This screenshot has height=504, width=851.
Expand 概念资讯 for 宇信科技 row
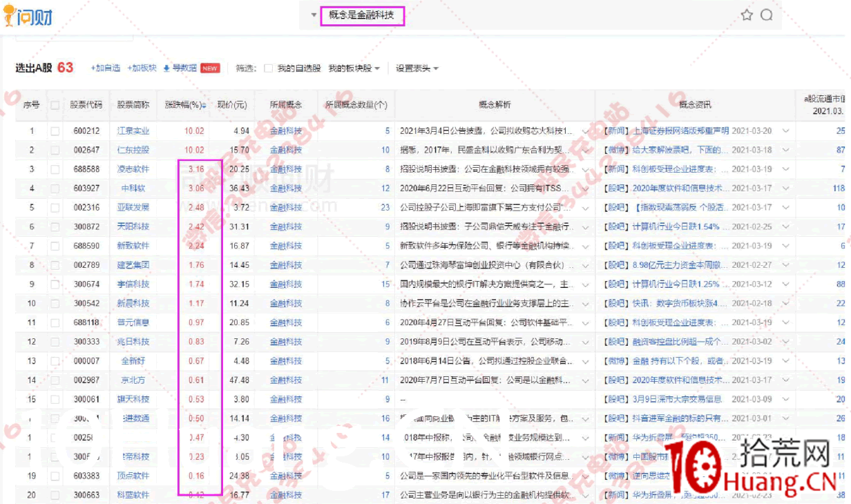point(785,284)
